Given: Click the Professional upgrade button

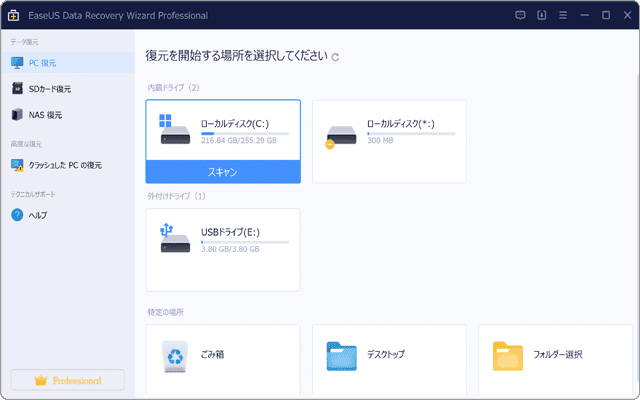Looking at the screenshot, I should point(68,380).
